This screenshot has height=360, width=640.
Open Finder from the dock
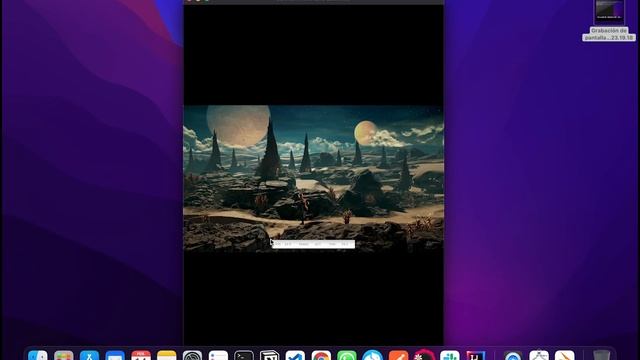click(x=38, y=355)
